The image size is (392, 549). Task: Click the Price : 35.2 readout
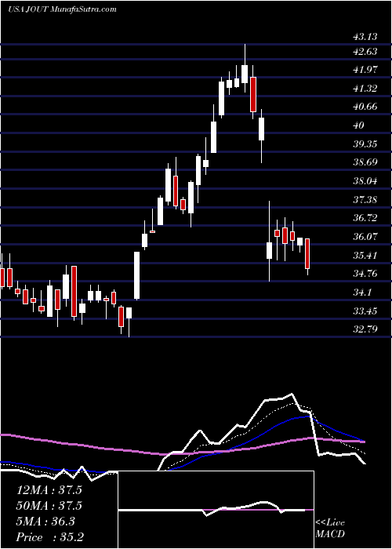tap(50, 537)
